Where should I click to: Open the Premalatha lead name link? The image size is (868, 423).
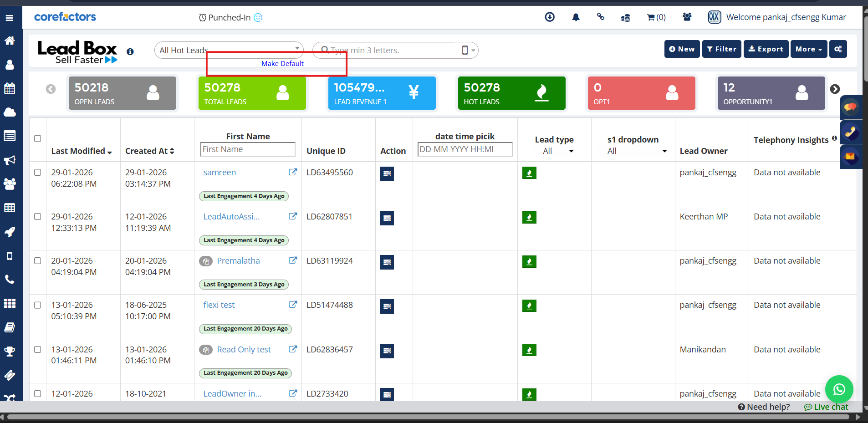tap(238, 261)
